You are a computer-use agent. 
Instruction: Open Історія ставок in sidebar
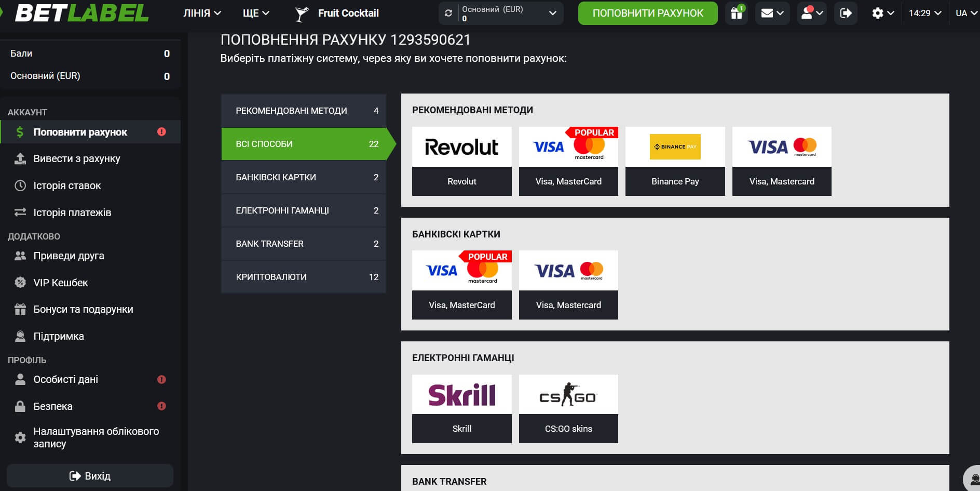[90, 185]
